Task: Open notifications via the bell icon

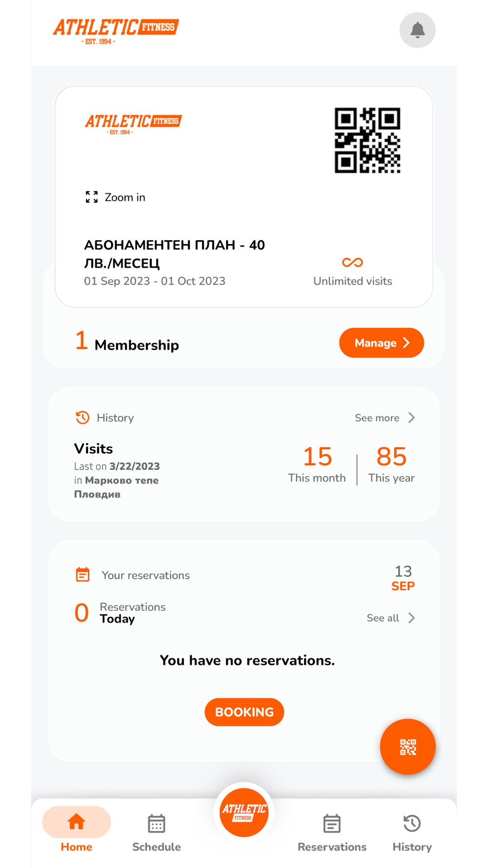Action: [417, 30]
